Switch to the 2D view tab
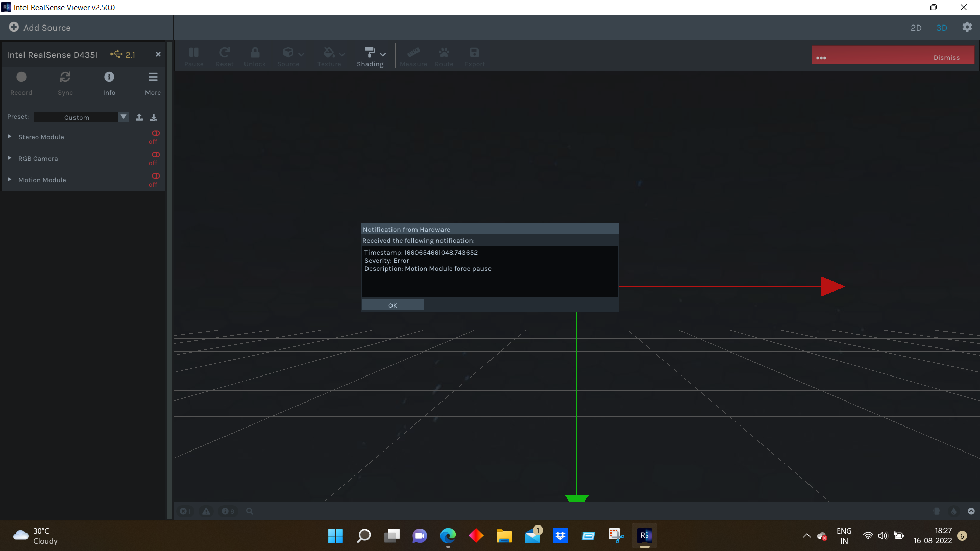The width and height of the screenshot is (980, 551). click(x=916, y=28)
